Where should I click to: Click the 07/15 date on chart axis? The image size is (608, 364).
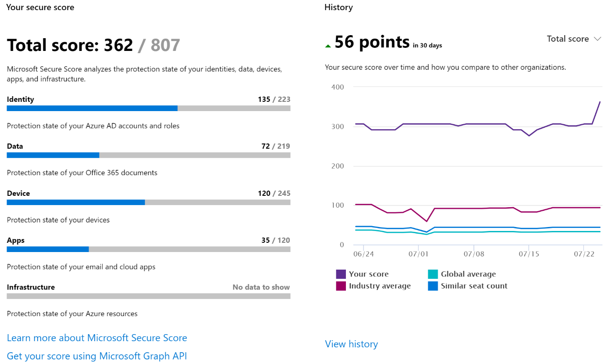529,254
